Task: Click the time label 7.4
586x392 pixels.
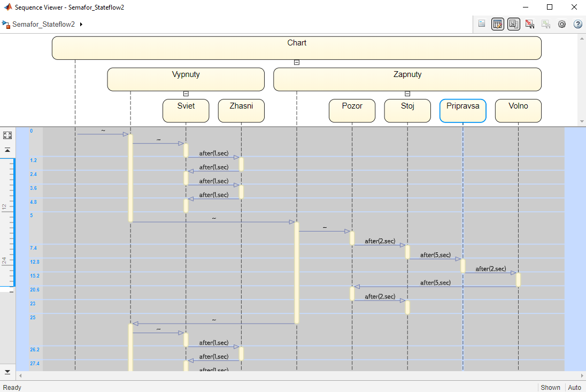Action: (x=34, y=248)
